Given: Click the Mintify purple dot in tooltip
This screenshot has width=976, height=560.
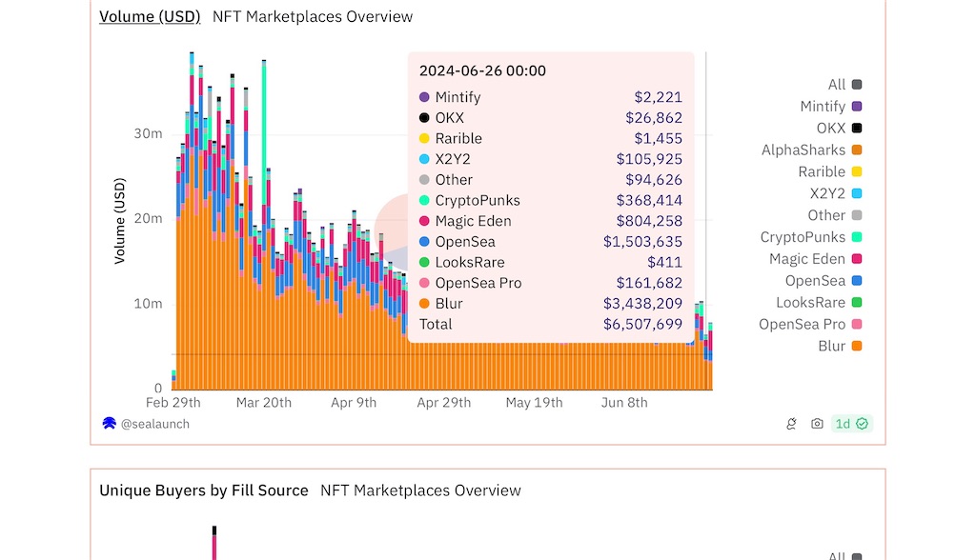Looking at the screenshot, I should (x=424, y=97).
